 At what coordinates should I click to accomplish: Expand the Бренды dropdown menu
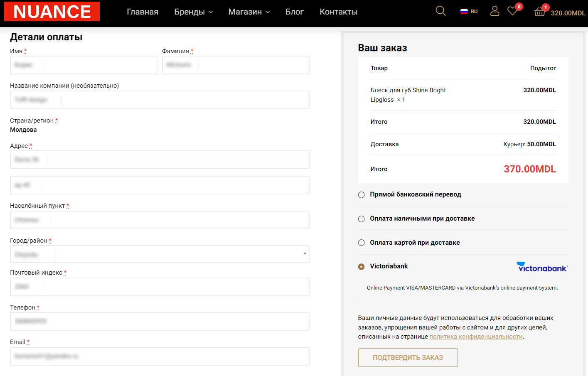coord(193,12)
